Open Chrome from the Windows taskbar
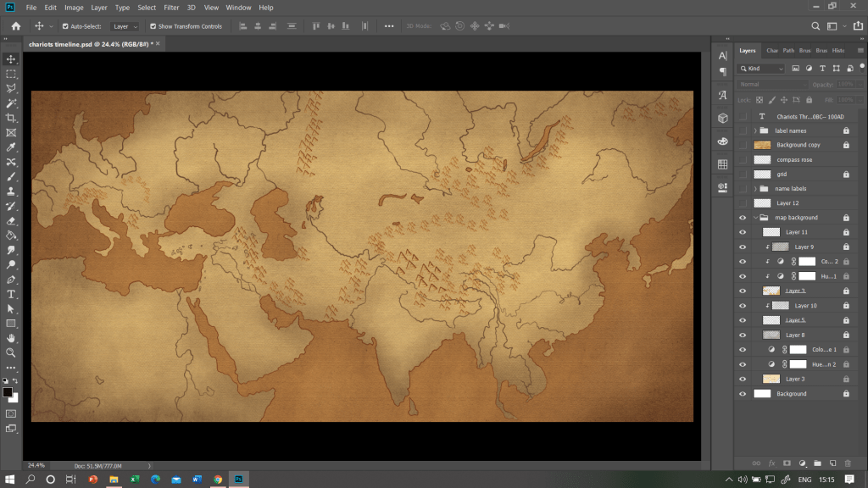The height and width of the screenshot is (488, 868). [218, 480]
